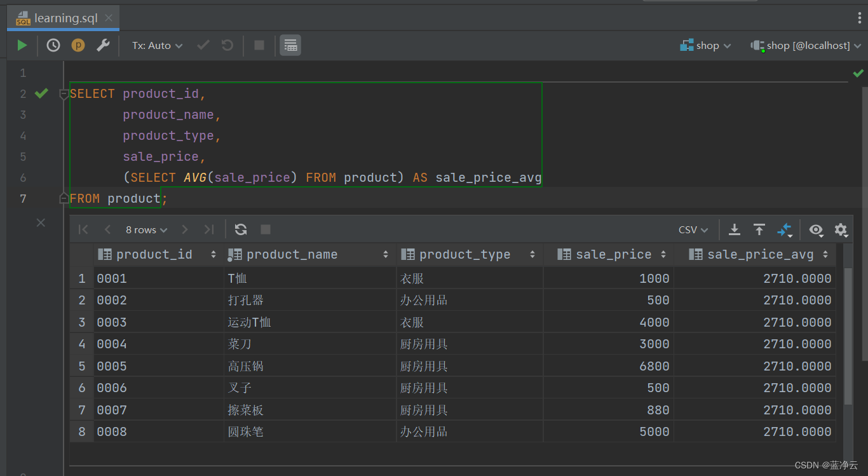868x476 pixels.
Task: Click the sale_price cell showing 4000
Action: click(609, 322)
